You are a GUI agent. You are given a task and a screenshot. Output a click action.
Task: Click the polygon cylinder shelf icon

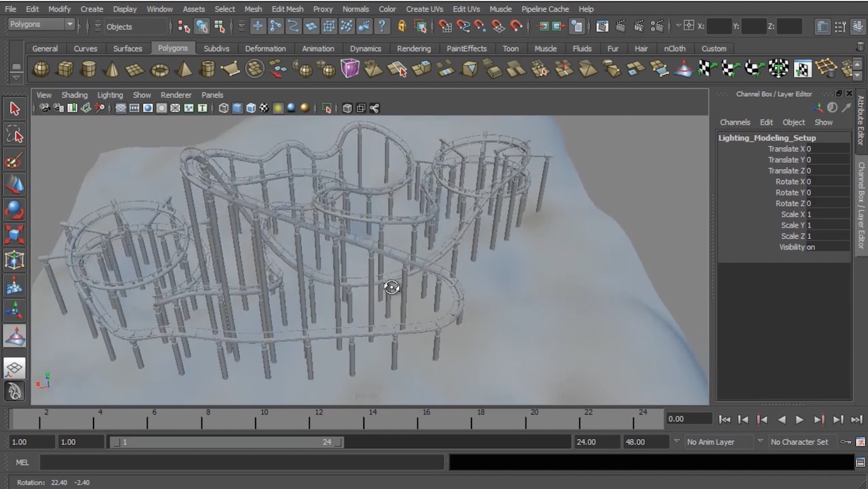88,69
